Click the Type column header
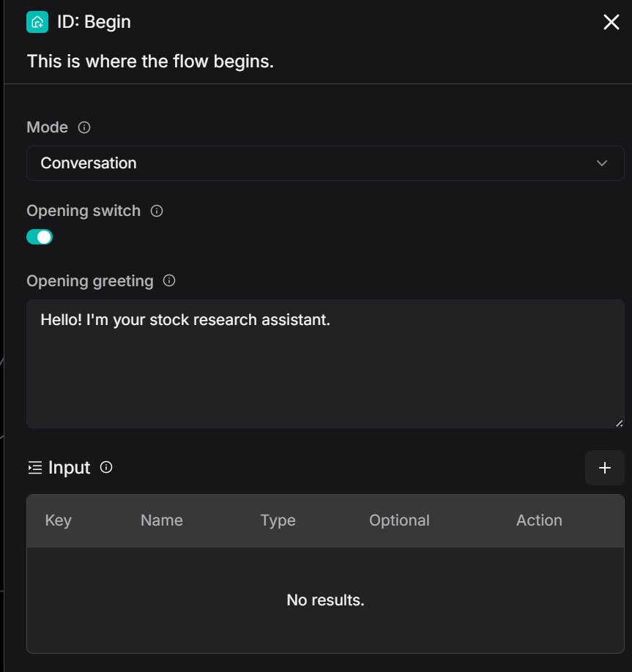 tap(278, 520)
